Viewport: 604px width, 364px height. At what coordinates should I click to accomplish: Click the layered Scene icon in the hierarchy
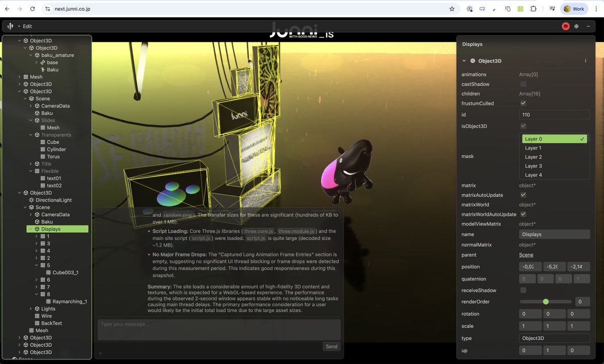tap(31, 99)
